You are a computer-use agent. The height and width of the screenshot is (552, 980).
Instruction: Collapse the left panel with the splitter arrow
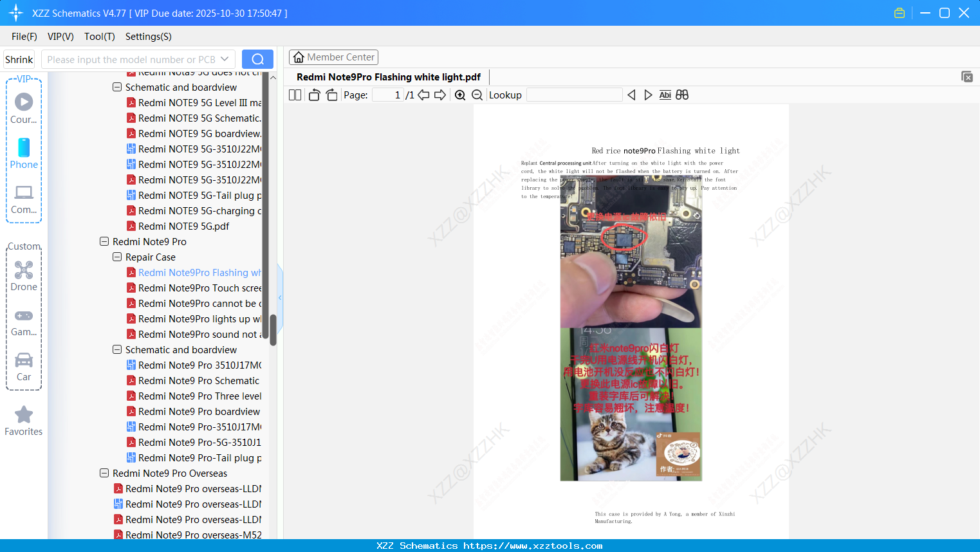(280, 298)
